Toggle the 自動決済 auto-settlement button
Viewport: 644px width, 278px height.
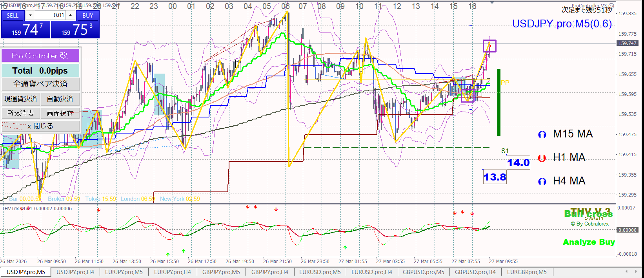point(60,99)
